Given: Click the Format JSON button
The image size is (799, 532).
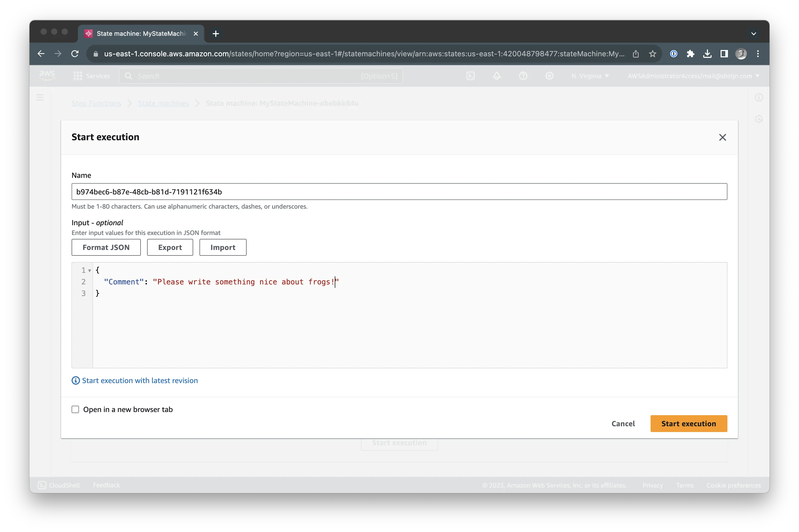Looking at the screenshot, I should tap(106, 247).
